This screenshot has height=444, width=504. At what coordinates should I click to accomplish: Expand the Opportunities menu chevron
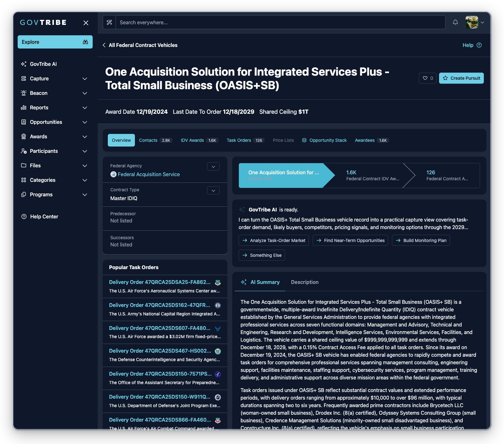point(85,122)
